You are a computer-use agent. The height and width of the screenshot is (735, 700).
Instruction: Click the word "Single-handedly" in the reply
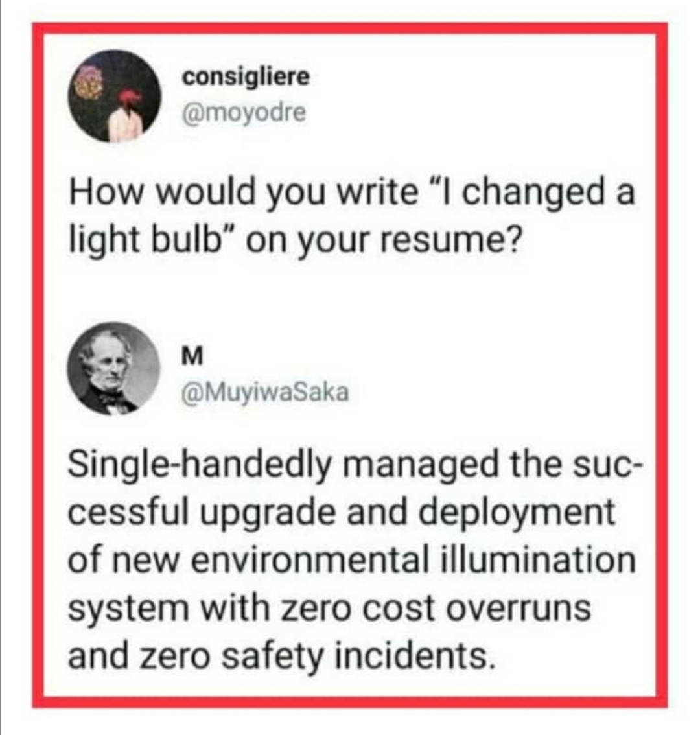click(198, 465)
